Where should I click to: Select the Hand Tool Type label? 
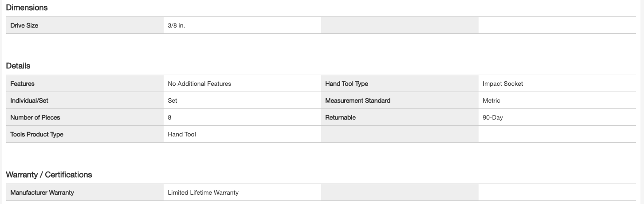tap(346, 84)
